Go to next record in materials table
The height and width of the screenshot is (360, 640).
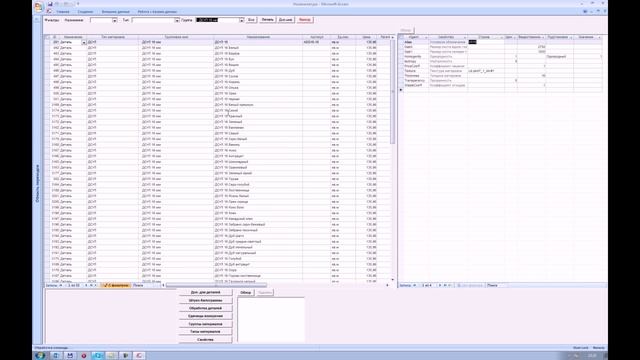[86, 285]
